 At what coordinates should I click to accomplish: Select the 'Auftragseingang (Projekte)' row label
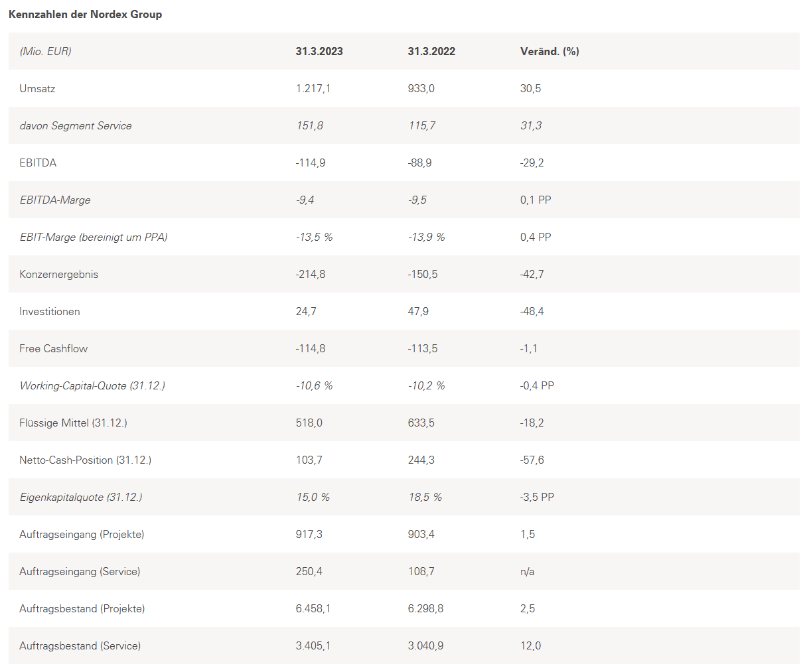click(x=82, y=534)
